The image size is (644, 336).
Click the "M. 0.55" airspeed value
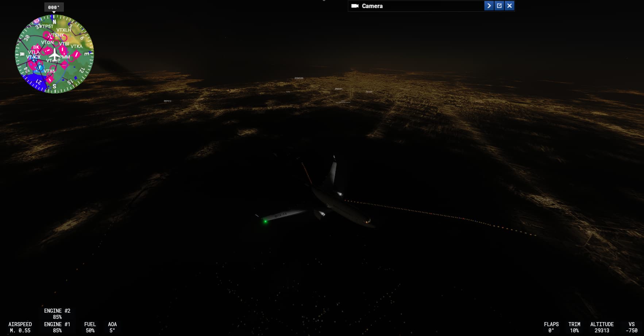[x=20, y=331]
